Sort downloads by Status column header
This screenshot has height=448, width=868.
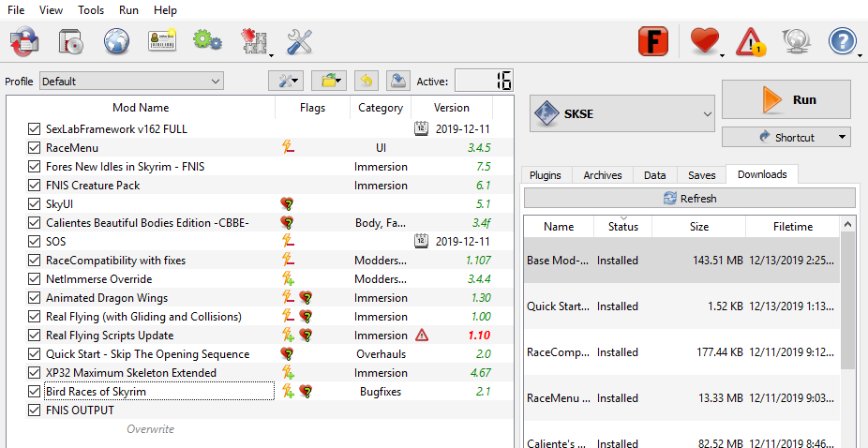622,227
